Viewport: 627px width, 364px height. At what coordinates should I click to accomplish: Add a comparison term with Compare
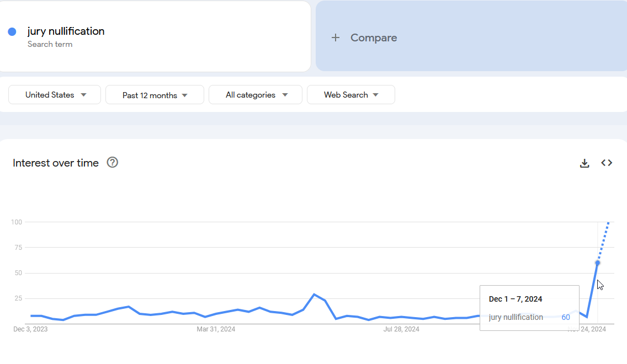pyautogui.click(x=471, y=36)
